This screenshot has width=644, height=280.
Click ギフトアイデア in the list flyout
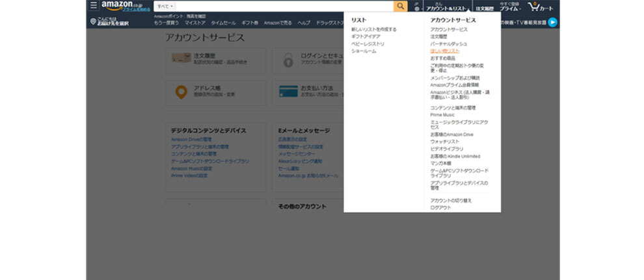(x=366, y=36)
